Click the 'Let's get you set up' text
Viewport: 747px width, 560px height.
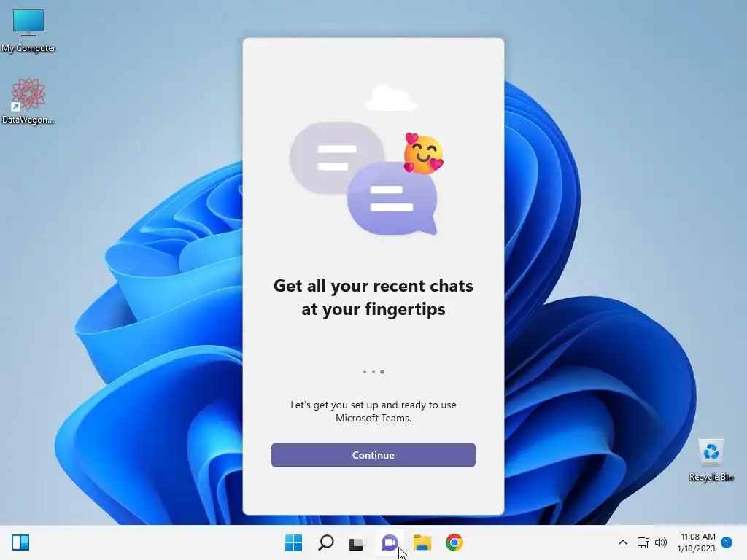373,411
